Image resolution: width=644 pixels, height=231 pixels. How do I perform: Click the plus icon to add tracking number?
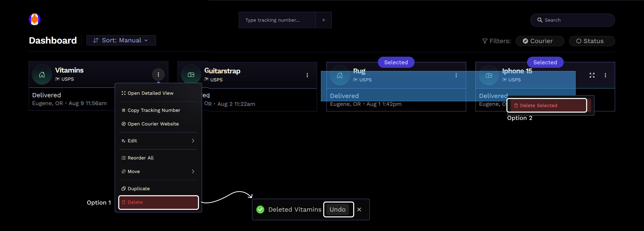pyautogui.click(x=324, y=20)
